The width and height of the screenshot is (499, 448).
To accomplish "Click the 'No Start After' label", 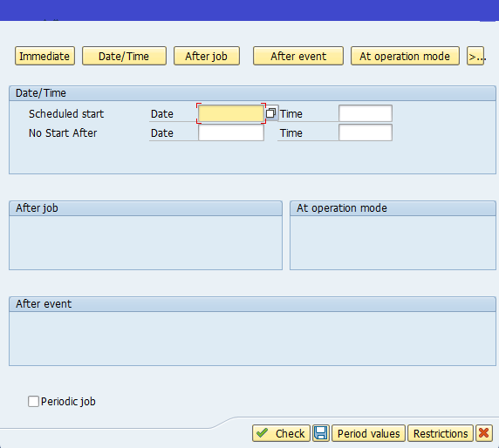I will pos(63,132).
